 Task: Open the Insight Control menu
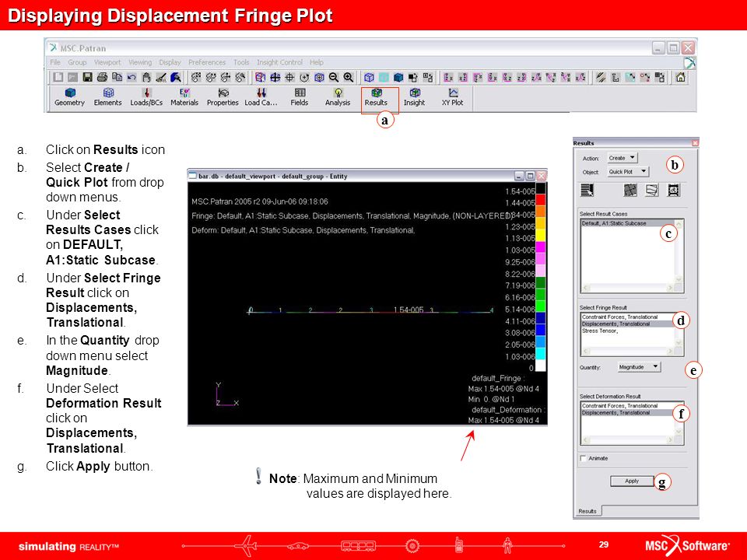click(x=279, y=62)
